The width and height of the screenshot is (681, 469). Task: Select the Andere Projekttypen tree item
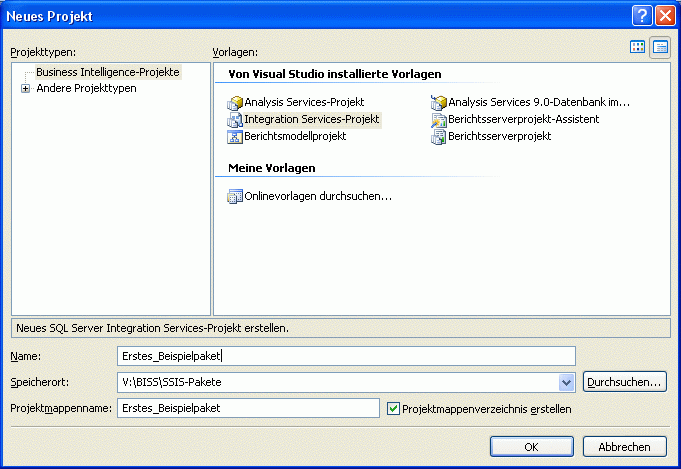coord(86,88)
